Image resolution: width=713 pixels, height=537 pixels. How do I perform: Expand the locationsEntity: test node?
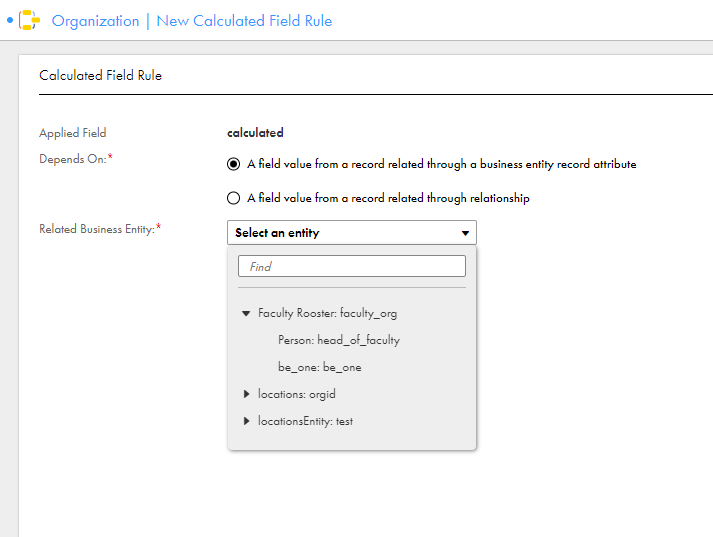click(246, 421)
